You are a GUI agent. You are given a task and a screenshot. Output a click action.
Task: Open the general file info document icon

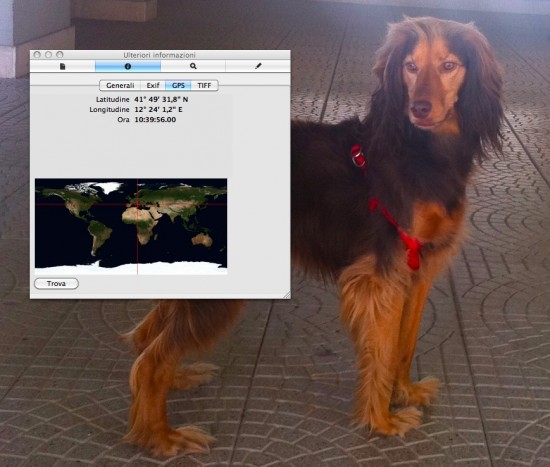(x=62, y=66)
